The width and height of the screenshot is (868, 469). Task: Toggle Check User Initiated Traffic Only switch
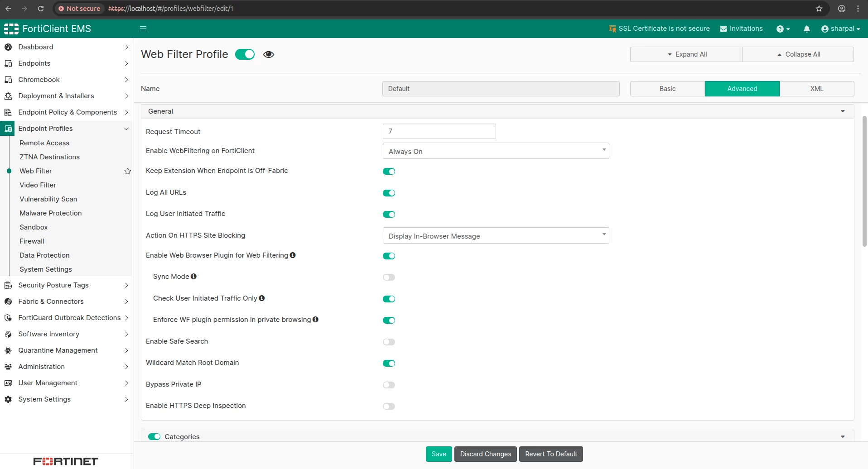(389, 299)
